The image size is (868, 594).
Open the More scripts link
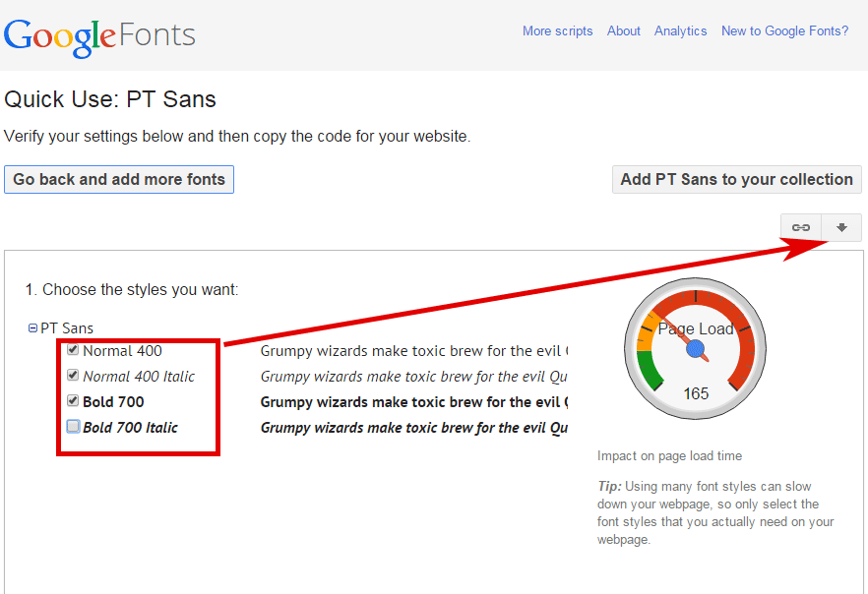(557, 30)
